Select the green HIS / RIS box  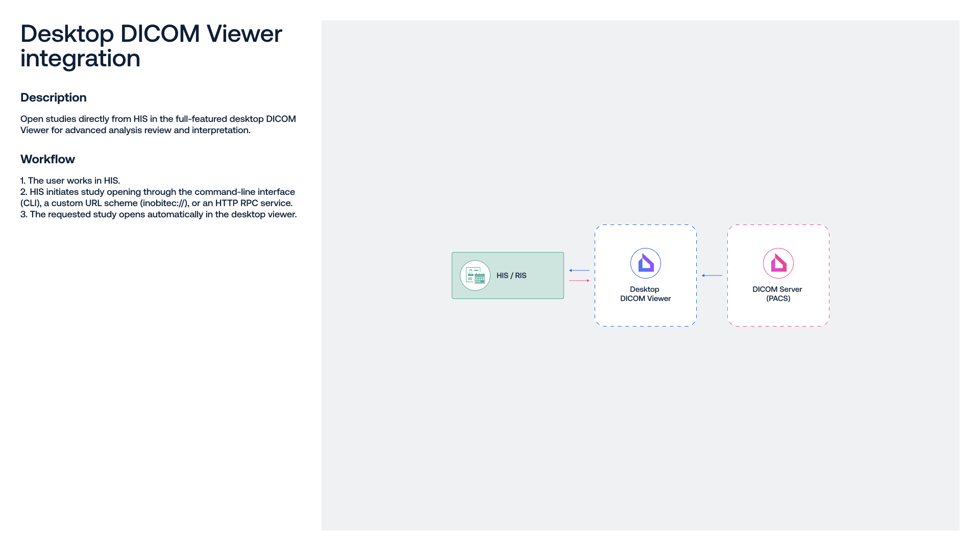508,275
